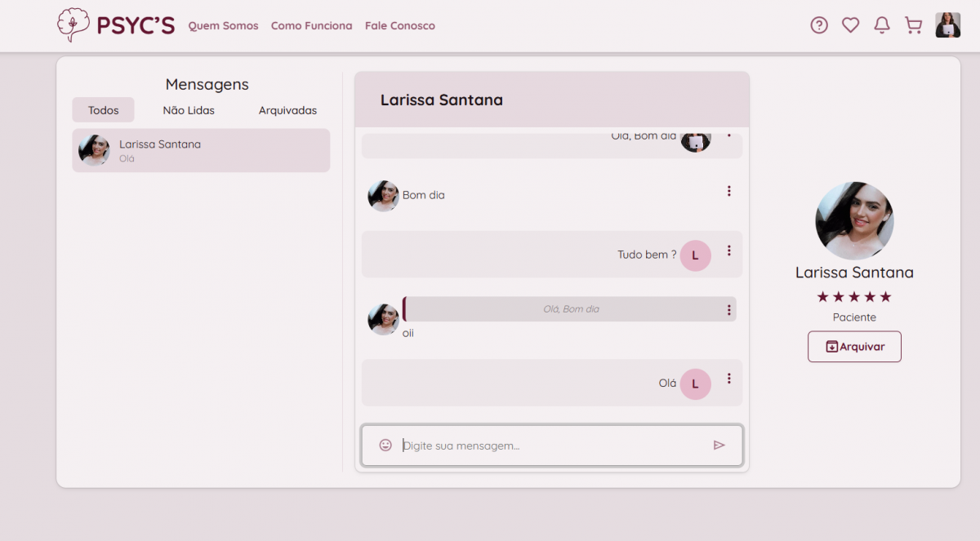Go to Quem Somos page
980x541 pixels.
(x=223, y=26)
